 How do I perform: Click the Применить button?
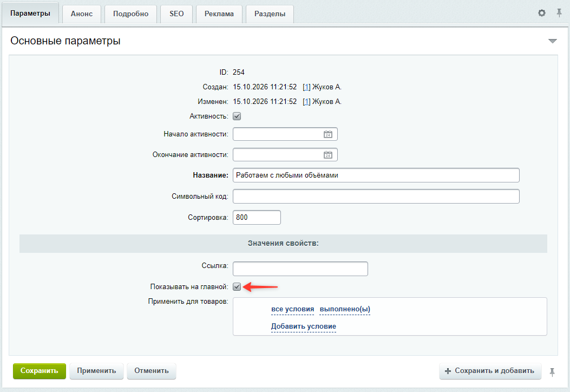click(97, 371)
